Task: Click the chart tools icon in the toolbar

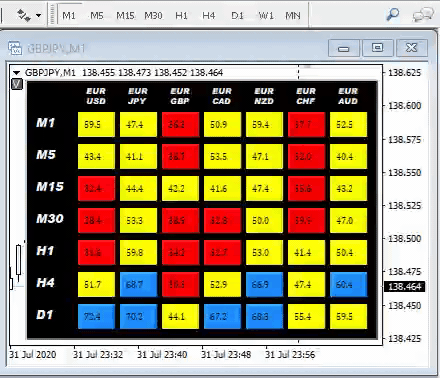Action: click(24, 15)
